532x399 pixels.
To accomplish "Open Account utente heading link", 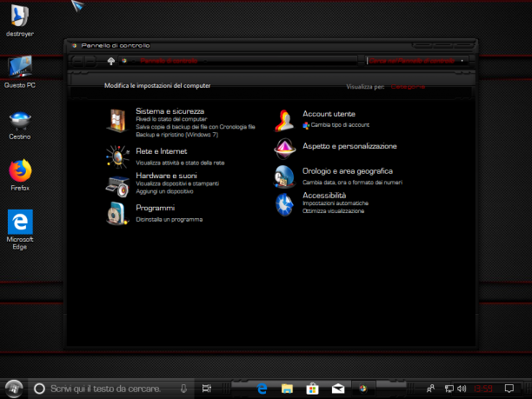I will pyautogui.click(x=329, y=114).
